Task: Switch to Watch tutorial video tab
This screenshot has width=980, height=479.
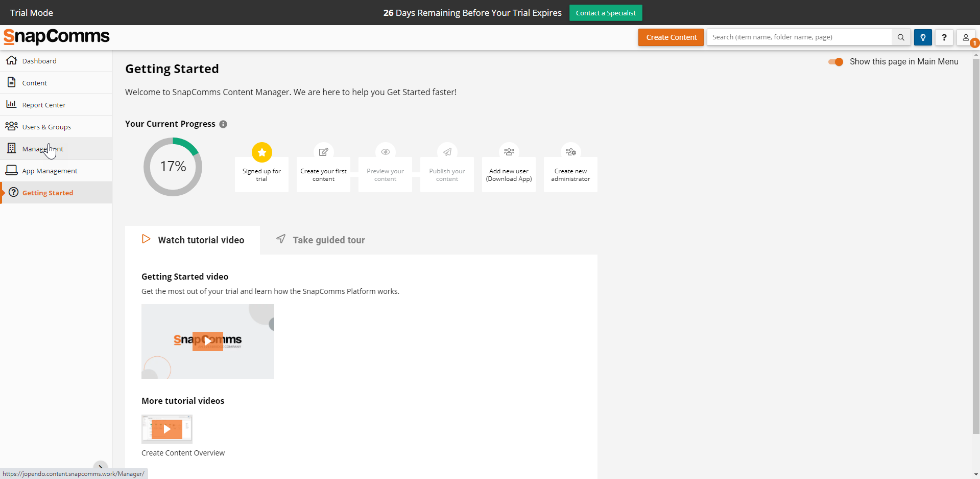Action: (193, 240)
